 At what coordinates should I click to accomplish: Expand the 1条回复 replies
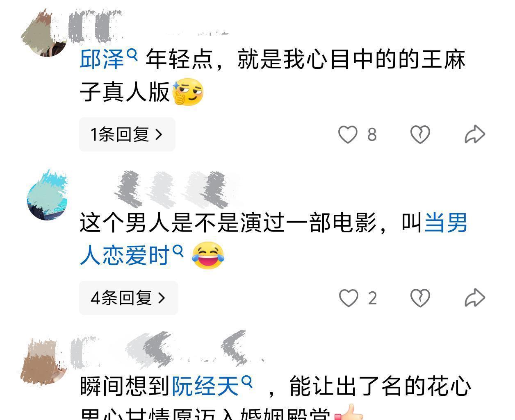[x=127, y=134]
